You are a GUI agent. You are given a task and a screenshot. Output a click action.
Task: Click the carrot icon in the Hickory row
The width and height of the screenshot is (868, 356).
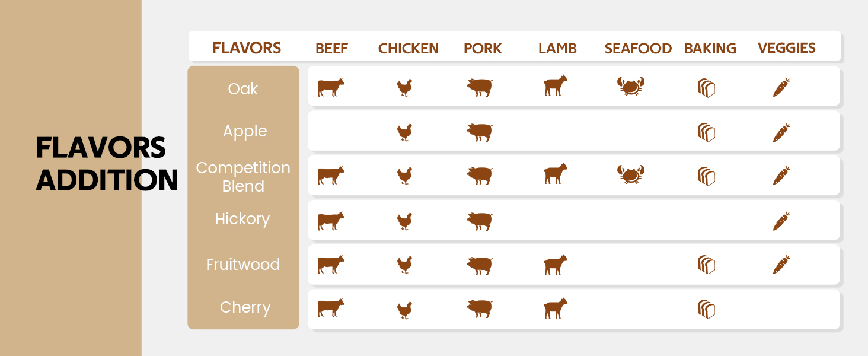coord(781,221)
